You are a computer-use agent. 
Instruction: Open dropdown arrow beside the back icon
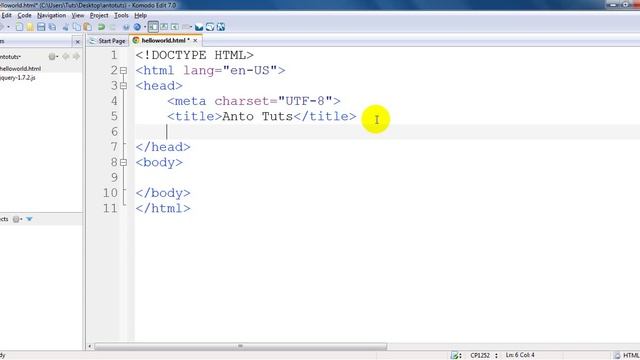[8, 27]
